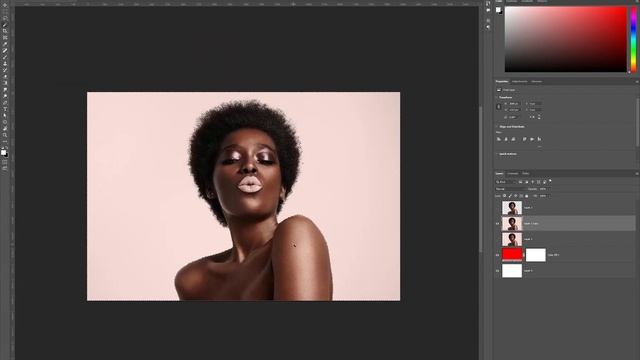Toggle filter for pixel layers

coord(520,182)
